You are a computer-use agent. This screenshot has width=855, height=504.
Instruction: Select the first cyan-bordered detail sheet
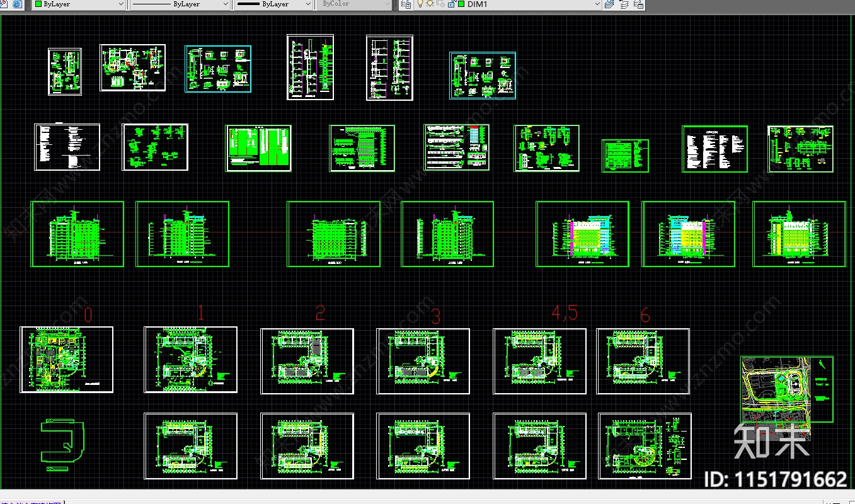pos(218,69)
